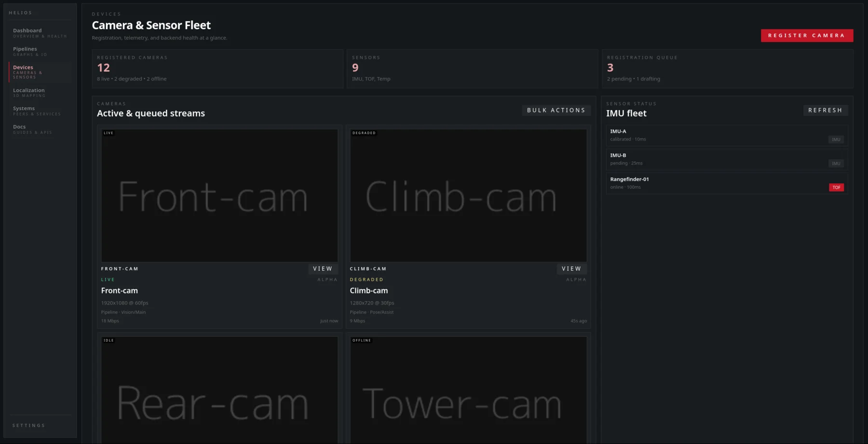Click the OFFLINE badge on Tower-cam preview
868x444 pixels.
[x=362, y=341]
